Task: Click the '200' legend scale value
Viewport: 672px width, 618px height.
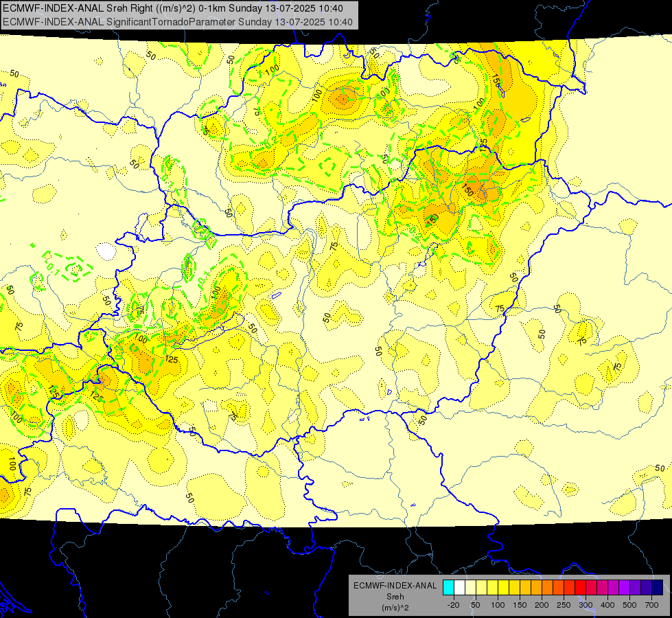Action: (542, 605)
